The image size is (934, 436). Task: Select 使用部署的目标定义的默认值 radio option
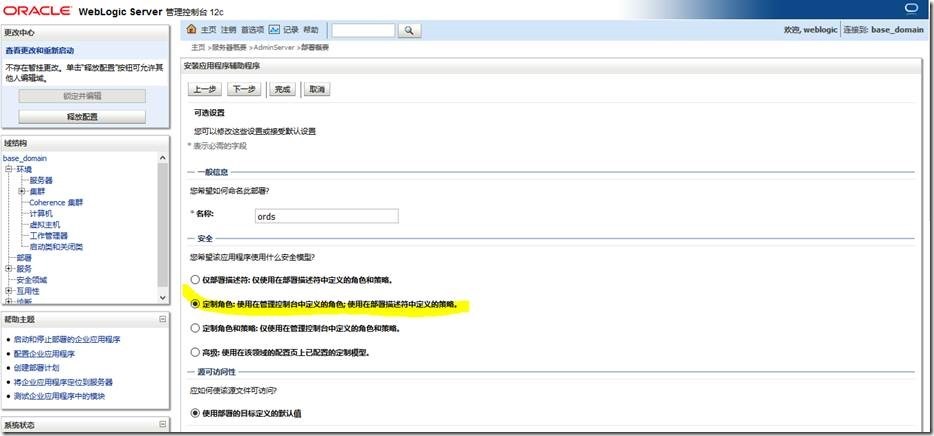(195, 412)
